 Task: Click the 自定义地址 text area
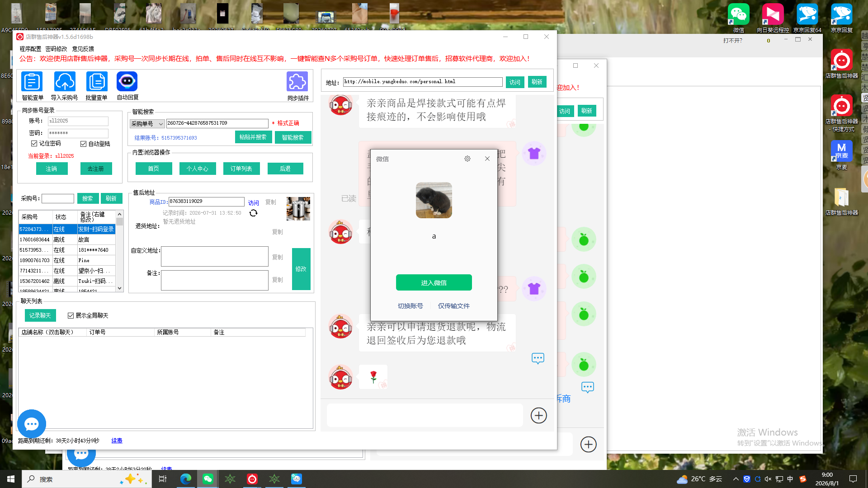click(x=215, y=256)
